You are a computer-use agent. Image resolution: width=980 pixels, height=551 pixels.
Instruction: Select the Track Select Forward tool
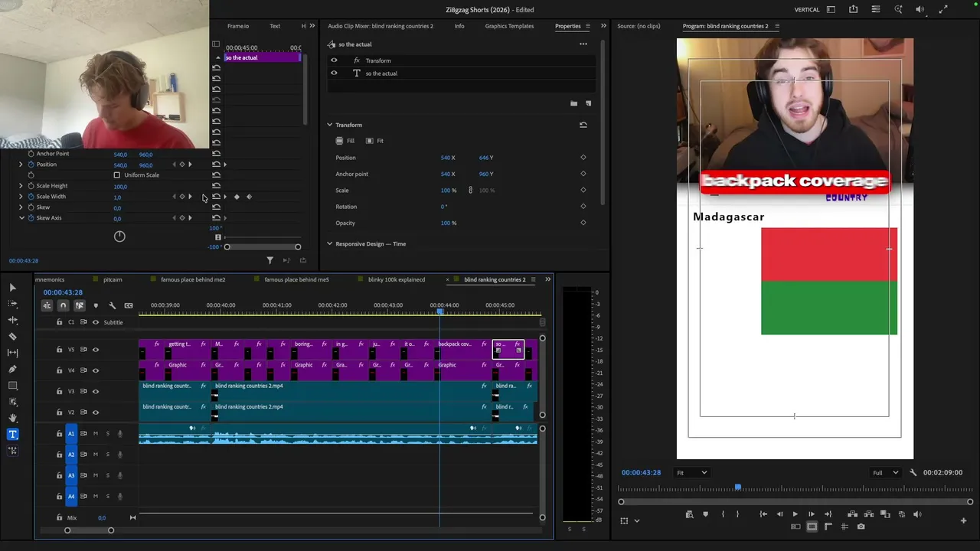tap(13, 304)
